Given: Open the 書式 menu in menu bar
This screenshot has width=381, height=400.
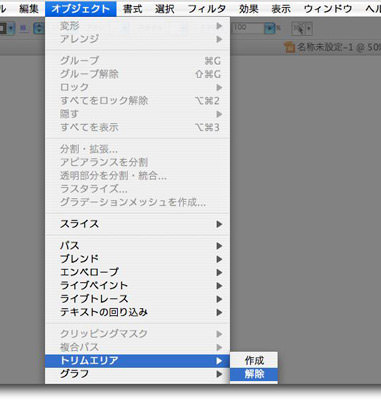Looking at the screenshot, I should 132,9.
